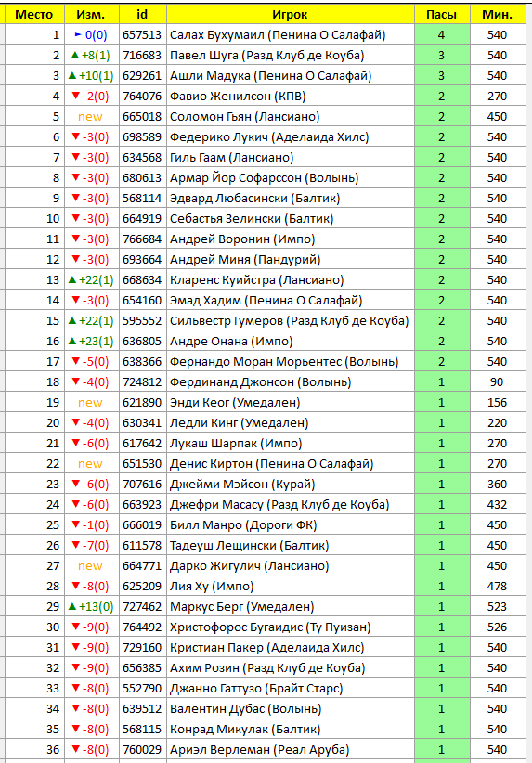The height and width of the screenshot is (763, 532).
Task: Click the green up arrow beside +10(1)
Action: pyautogui.click(x=72, y=76)
